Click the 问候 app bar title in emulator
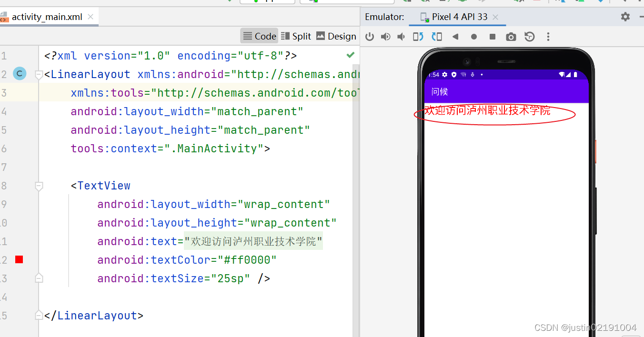The width and height of the screenshot is (644, 337). click(440, 91)
